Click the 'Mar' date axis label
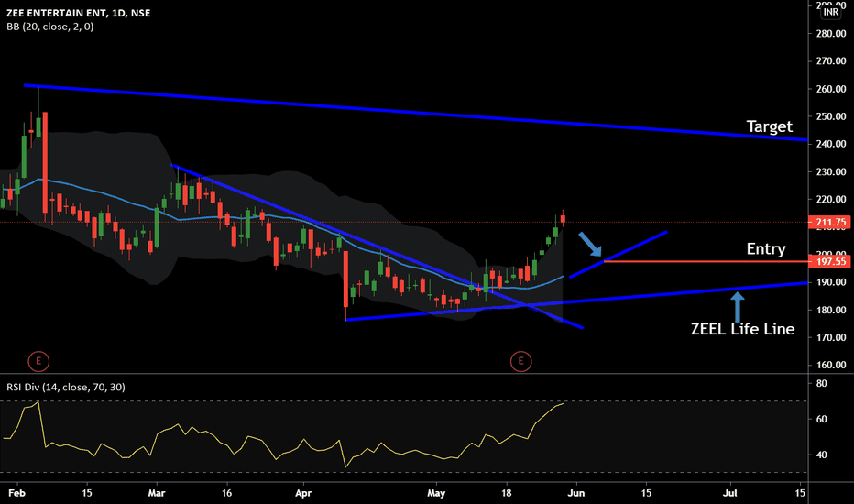 [x=157, y=493]
